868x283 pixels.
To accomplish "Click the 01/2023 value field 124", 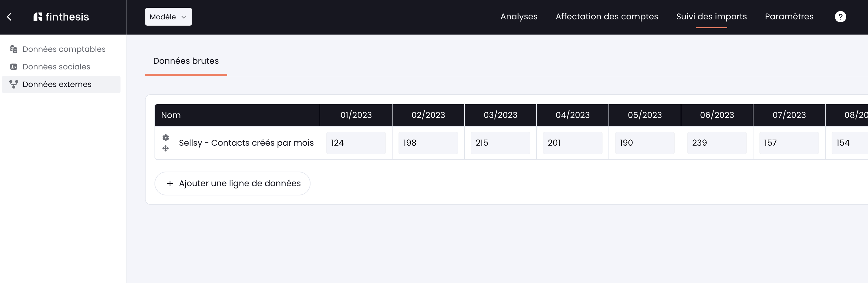I will click(356, 143).
